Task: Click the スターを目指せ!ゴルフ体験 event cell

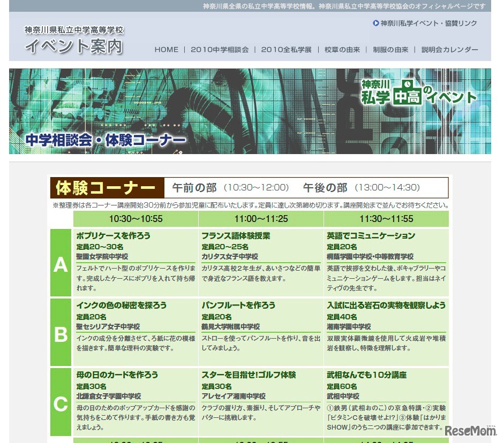Action: 250,376
